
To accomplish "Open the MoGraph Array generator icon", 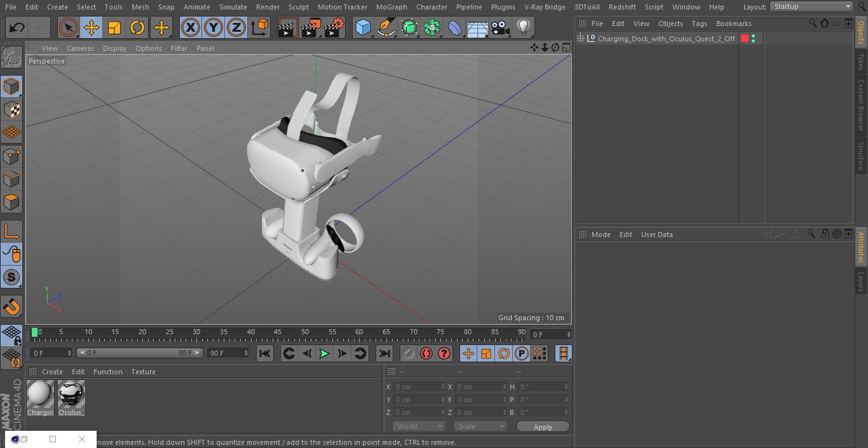I will tap(432, 28).
